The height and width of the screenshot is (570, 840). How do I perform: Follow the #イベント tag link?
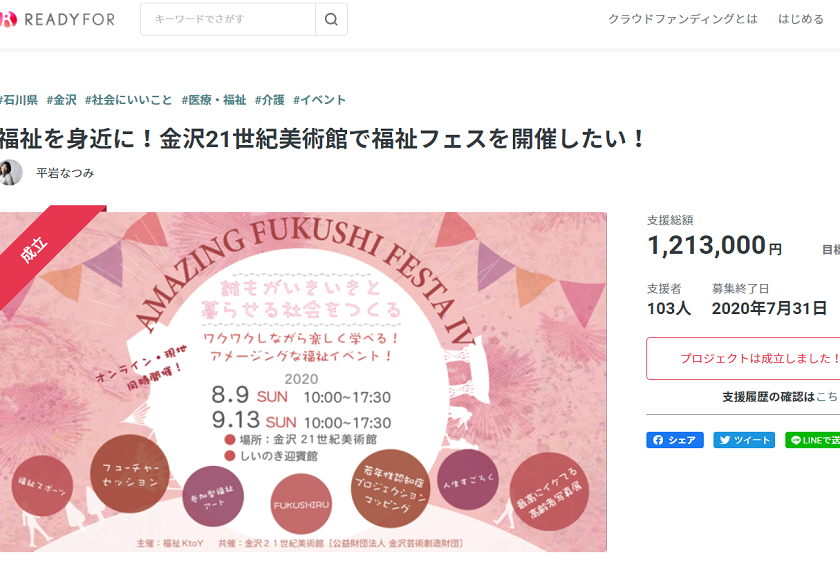point(319,100)
